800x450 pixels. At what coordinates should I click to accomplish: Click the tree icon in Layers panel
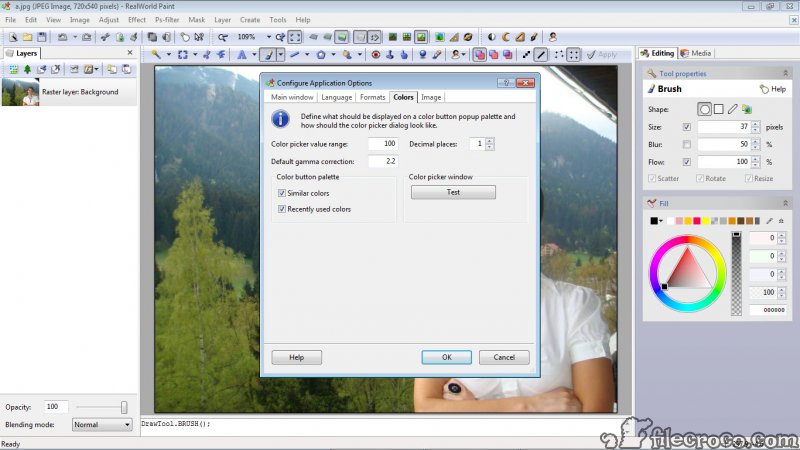[28, 69]
